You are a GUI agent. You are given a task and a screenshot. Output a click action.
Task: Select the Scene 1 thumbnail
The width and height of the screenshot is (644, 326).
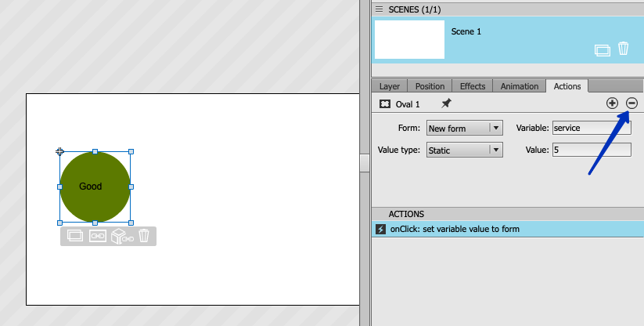click(409, 39)
